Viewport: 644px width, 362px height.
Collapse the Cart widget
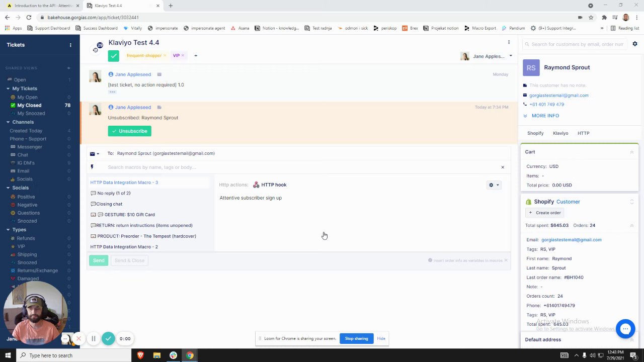click(x=632, y=152)
